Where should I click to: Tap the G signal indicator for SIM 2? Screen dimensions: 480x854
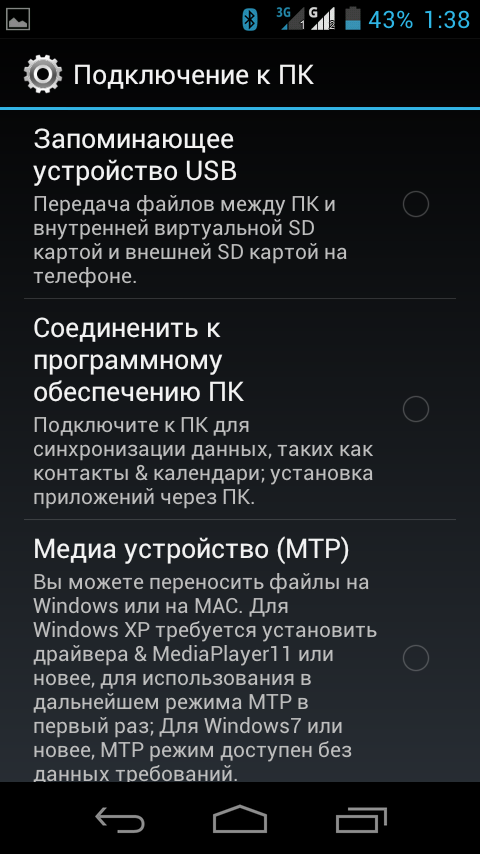coord(322,19)
